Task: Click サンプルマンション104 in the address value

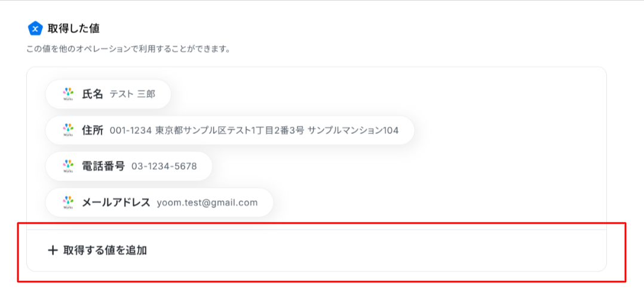Action: click(353, 130)
